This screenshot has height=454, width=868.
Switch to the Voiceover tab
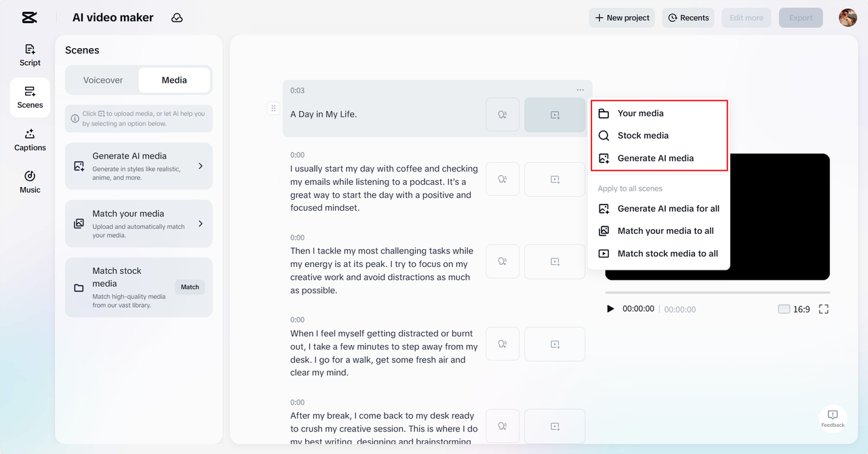point(103,80)
